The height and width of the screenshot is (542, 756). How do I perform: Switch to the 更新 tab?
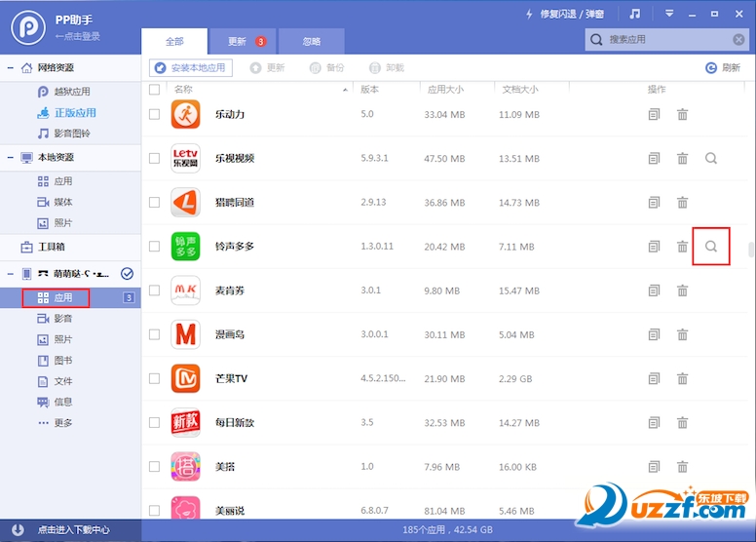(x=244, y=42)
